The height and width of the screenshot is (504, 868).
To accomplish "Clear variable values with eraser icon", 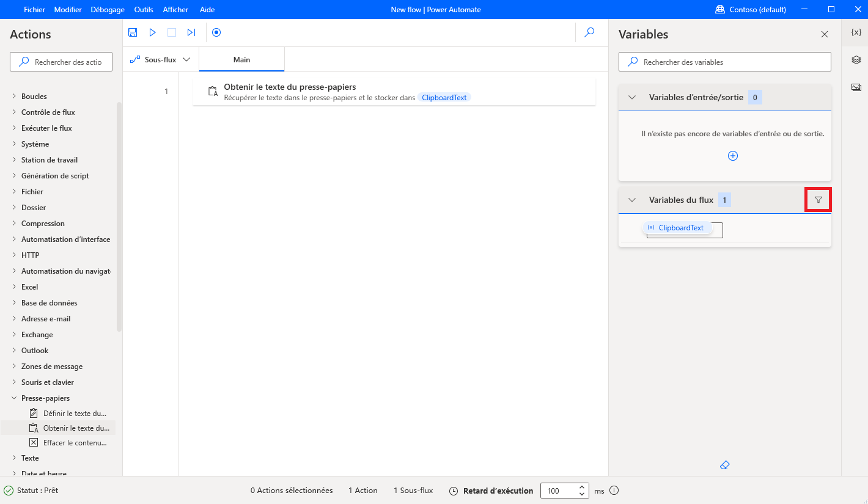I will coord(724,465).
